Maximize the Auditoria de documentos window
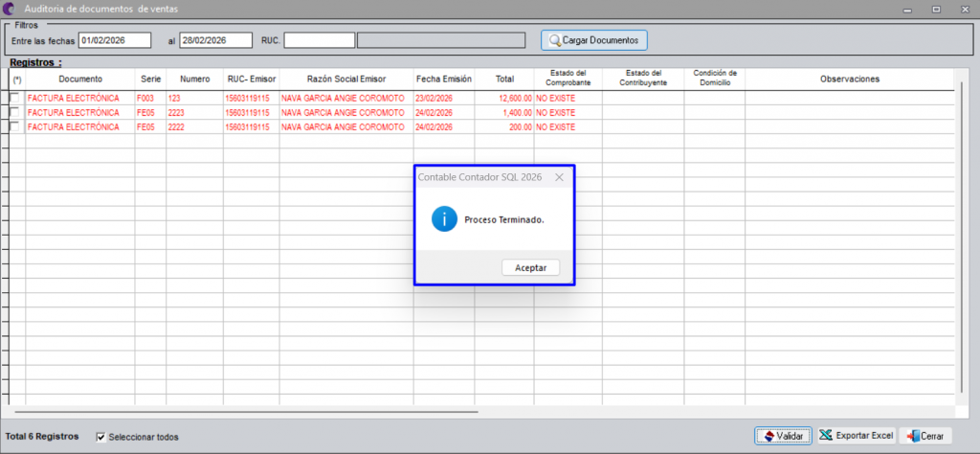Image resolution: width=980 pixels, height=454 pixels. [x=936, y=10]
